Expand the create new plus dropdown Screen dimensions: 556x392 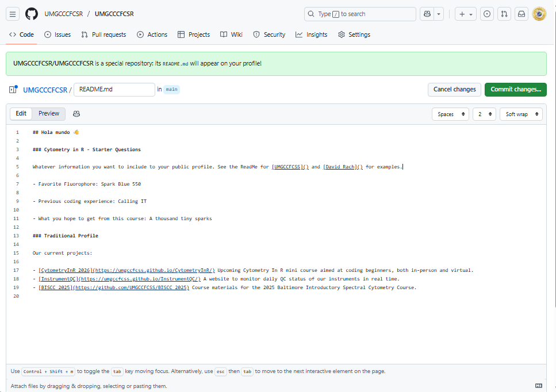point(465,14)
